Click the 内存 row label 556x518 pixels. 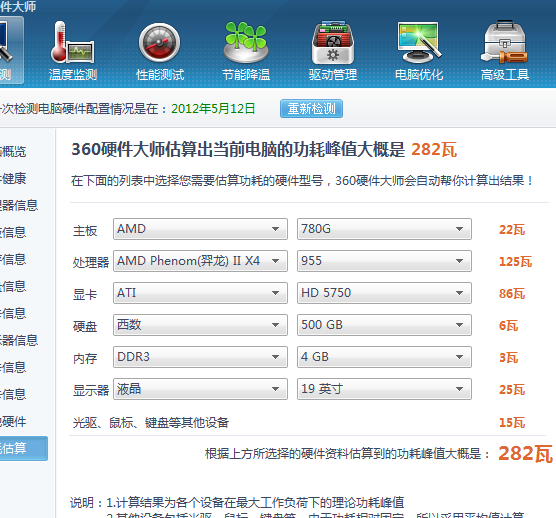85,358
